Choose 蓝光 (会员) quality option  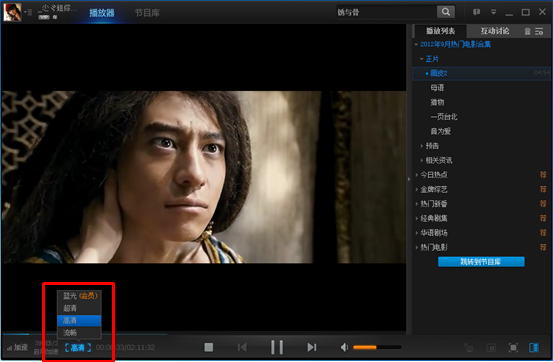click(x=79, y=296)
